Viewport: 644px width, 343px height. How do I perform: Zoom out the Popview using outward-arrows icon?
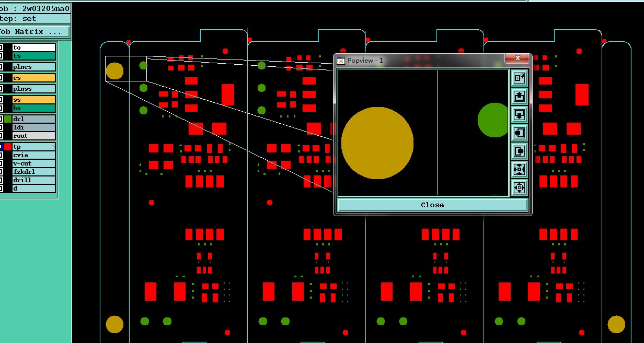(519, 187)
